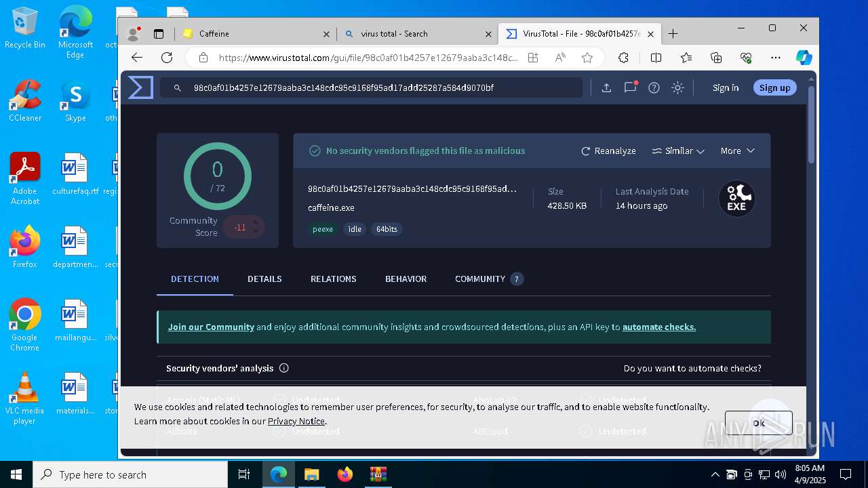This screenshot has height=488, width=868.
Task: Add page to favorites star icon
Action: (x=587, y=58)
